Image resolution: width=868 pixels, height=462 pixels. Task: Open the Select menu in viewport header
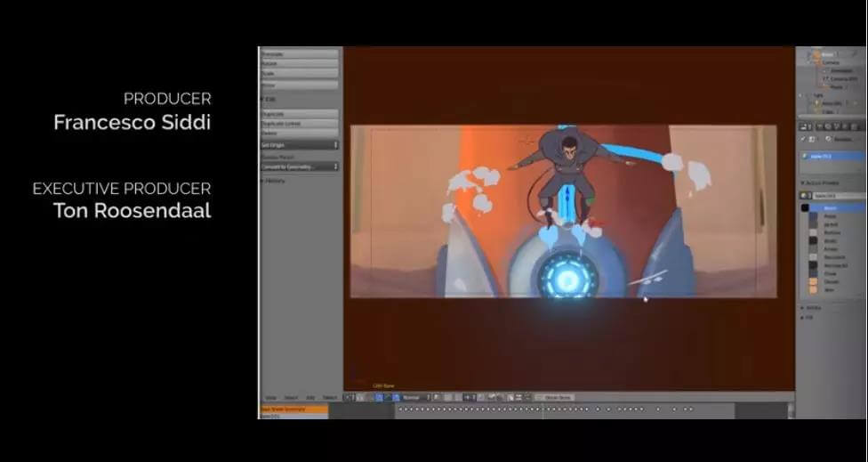(291, 398)
